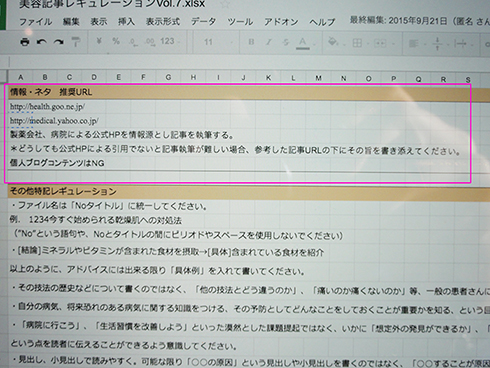Viewport: 490px width, 368px height.
Task: Select the 個人ブログコンテンツはNG cell
Action: click(x=57, y=163)
